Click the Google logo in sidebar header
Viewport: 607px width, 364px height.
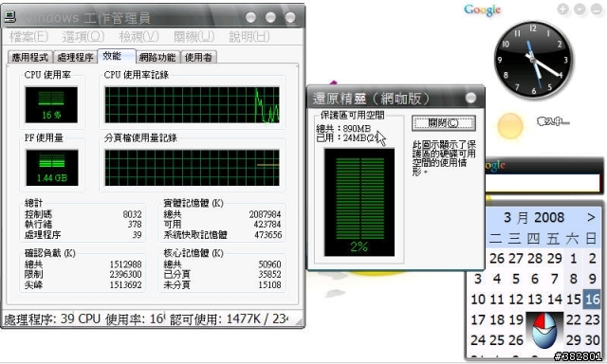(483, 10)
